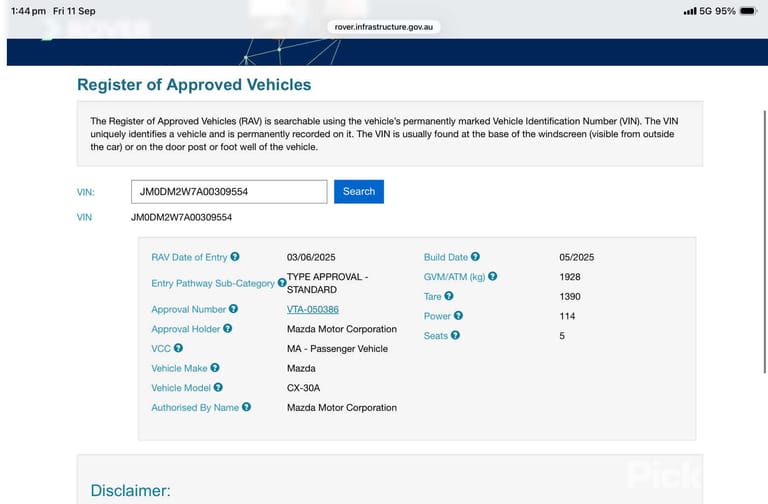The image size is (768, 504).
Task: Select the Register of Approved Vehicles heading
Action: pos(194,85)
